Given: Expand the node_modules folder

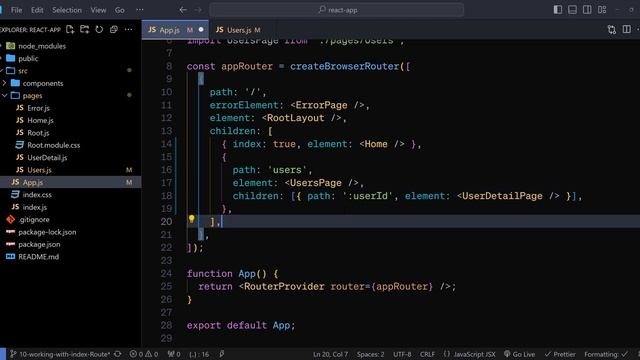Looking at the screenshot, I should pos(42,46).
